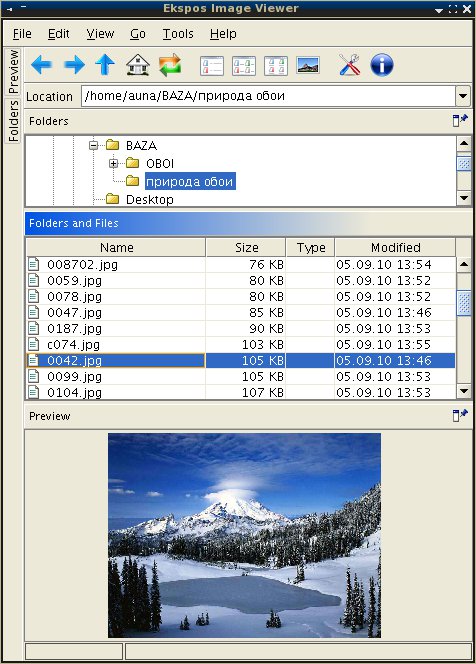This screenshot has height=664, width=476.
Task: Select file 008702.jpg
Action: pos(82,265)
